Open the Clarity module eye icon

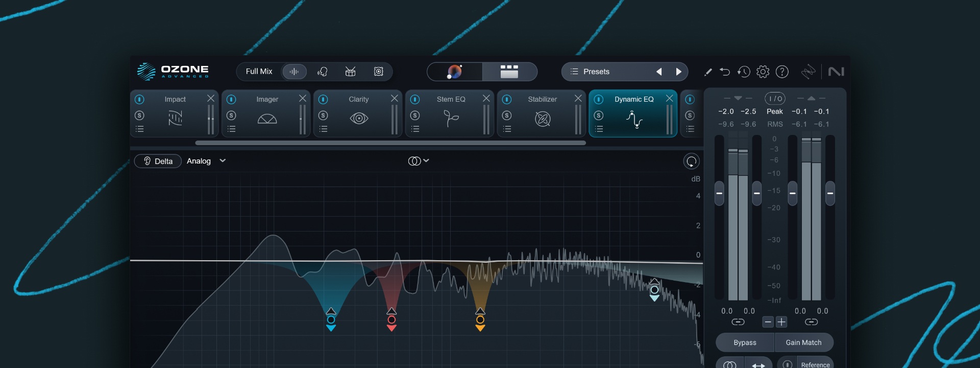point(359,119)
